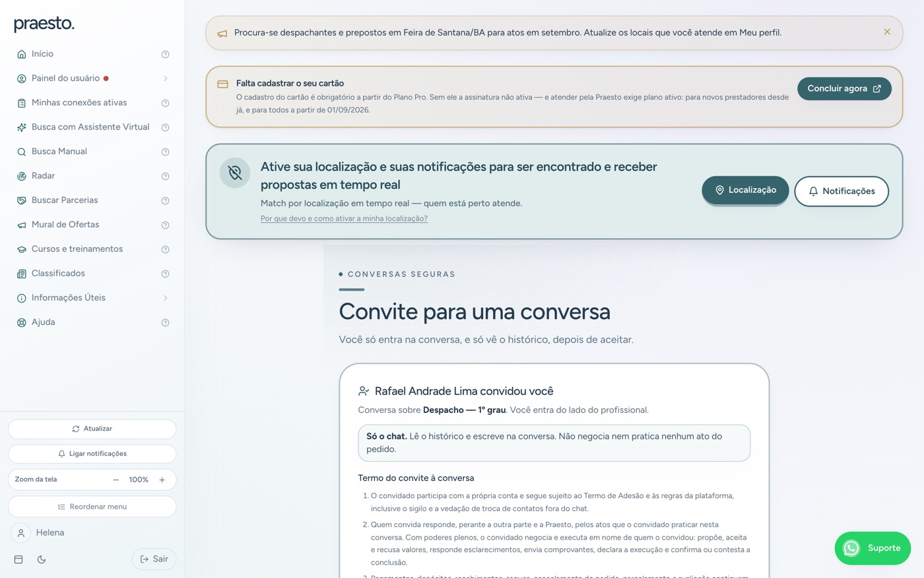Click the praesto. logo
This screenshot has width=924, height=578.
(44, 24)
